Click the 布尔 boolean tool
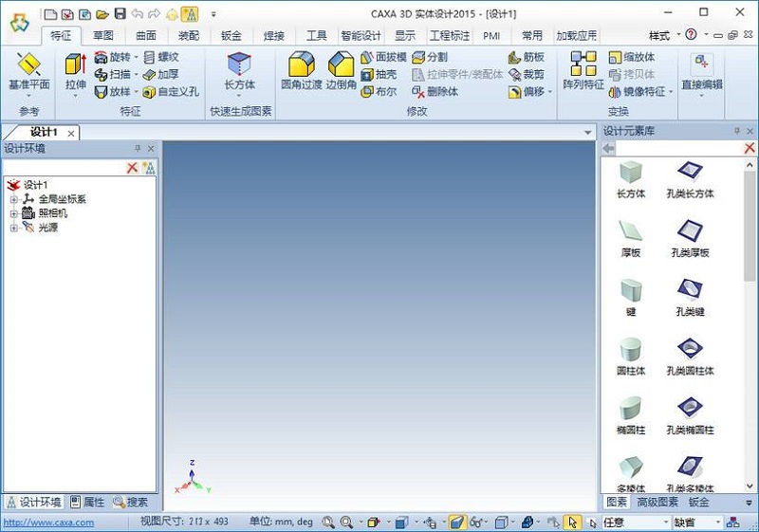759x532 pixels. tap(379, 92)
